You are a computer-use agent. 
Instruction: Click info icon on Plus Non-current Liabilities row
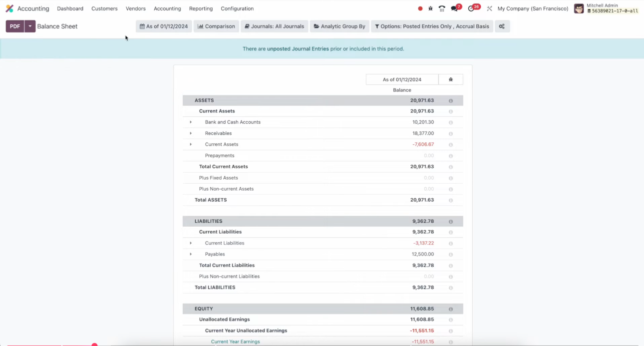point(451,277)
